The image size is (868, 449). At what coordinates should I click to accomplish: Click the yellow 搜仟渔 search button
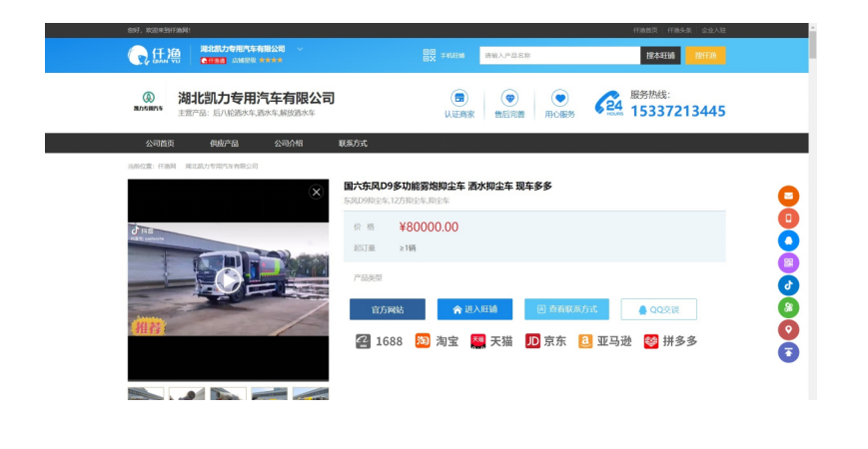point(705,55)
